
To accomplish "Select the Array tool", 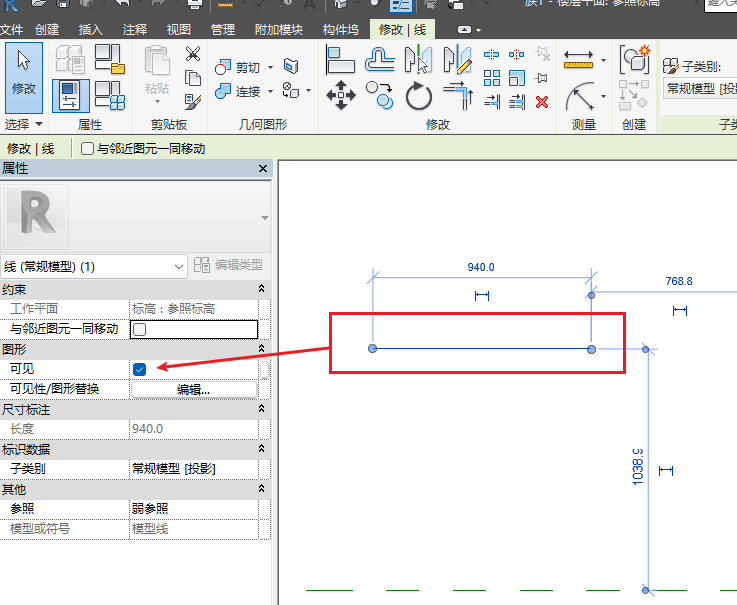I will pyautogui.click(x=492, y=78).
